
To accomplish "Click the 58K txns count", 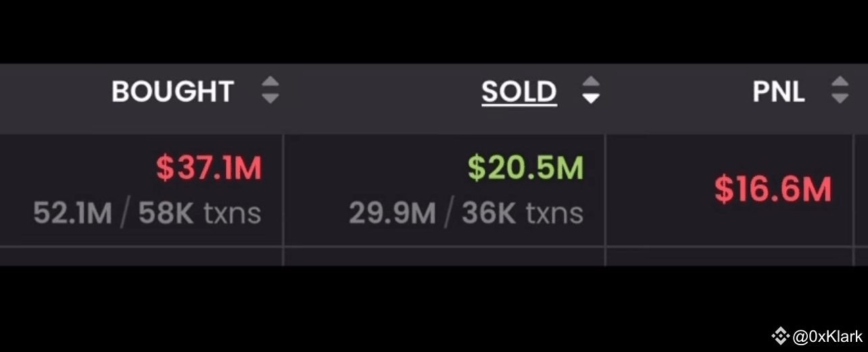I will point(200,214).
